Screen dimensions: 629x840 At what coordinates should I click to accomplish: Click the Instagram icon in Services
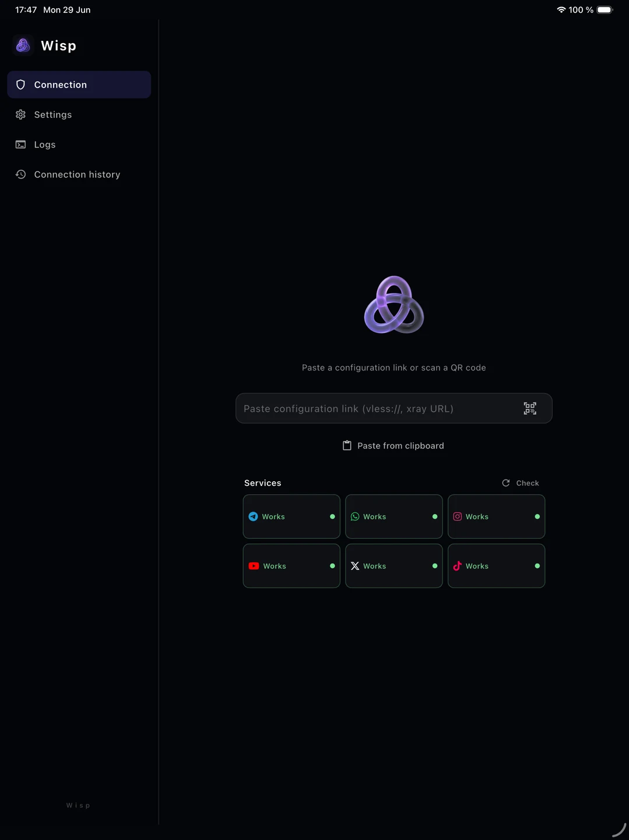(x=458, y=517)
